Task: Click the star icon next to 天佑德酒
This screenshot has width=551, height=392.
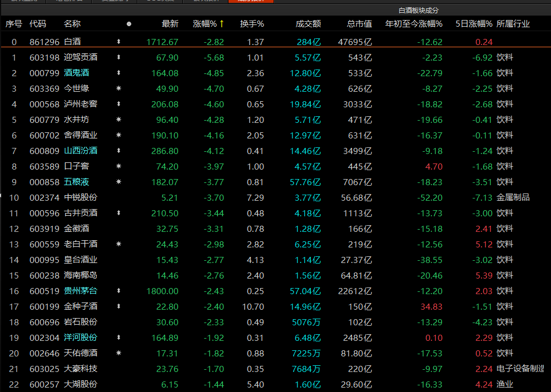Action: [119, 353]
